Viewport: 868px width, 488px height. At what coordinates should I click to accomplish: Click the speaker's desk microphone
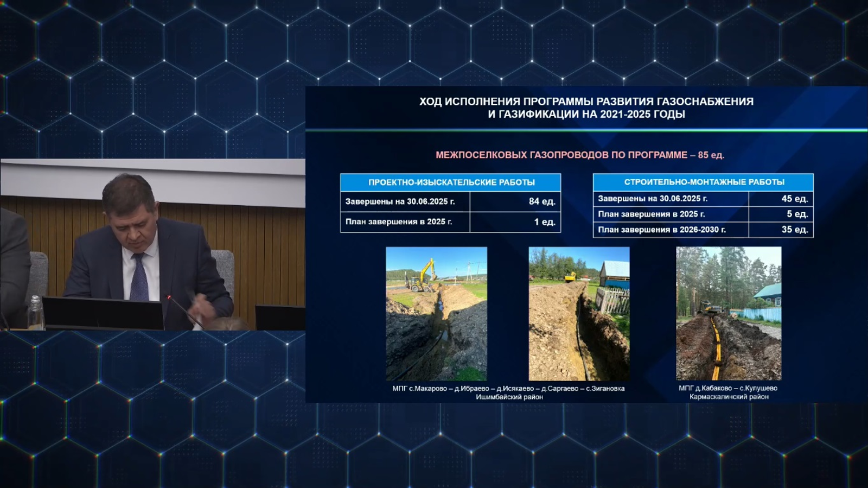coord(184,312)
